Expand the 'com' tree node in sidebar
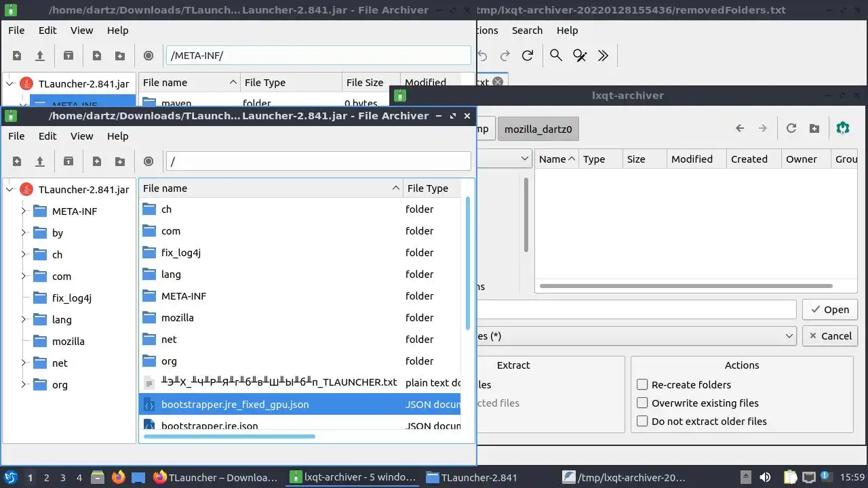The height and width of the screenshot is (488, 868). click(24, 277)
